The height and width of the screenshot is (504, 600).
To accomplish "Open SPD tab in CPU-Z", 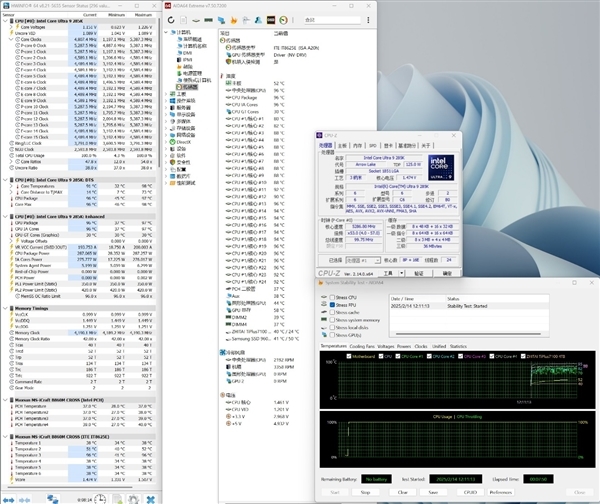I will pyautogui.click(x=373, y=146).
